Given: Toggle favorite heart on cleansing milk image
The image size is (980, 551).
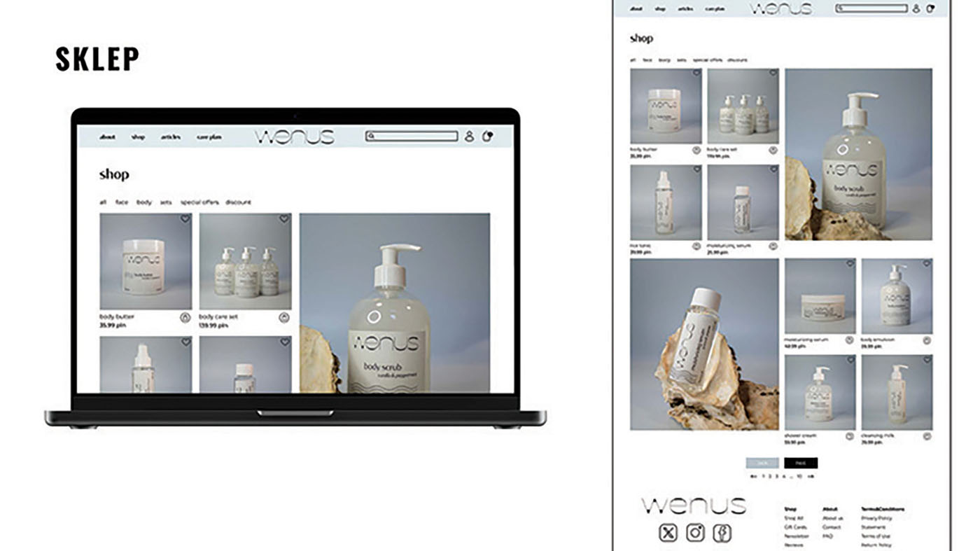Looking at the screenshot, I should [927, 360].
